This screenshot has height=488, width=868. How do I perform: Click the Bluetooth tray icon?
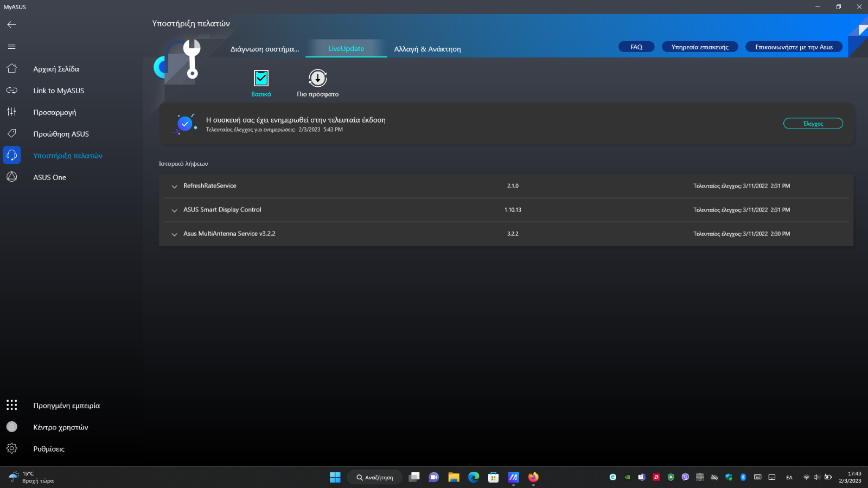743,477
